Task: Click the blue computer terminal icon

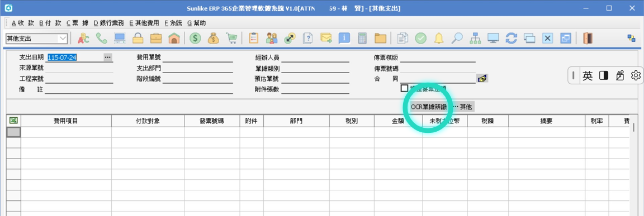Action: (x=120, y=38)
